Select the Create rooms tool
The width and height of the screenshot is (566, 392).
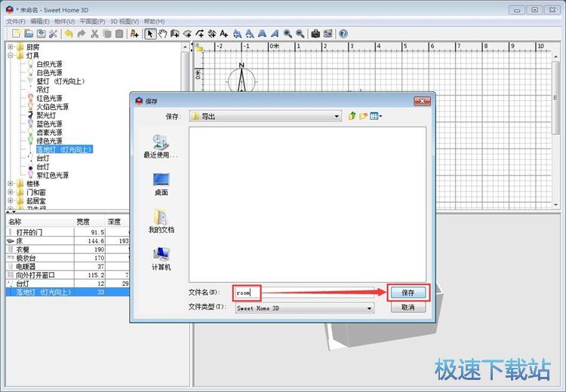click(x=187, y=34)
